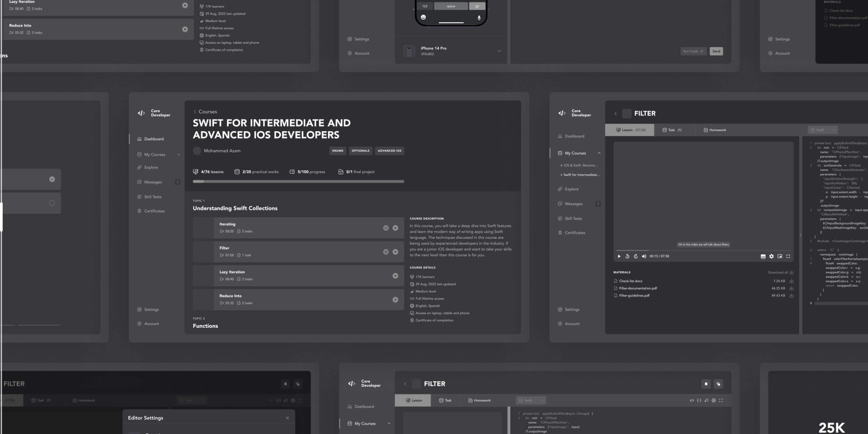Expand the iPhone 14 Pro device selector
Image resolution: width=868 pixels, height=434 pixels.
click(499, 51)
